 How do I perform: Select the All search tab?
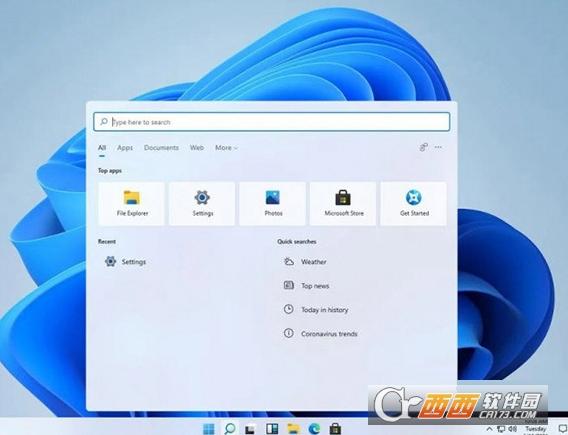(102, 147)
